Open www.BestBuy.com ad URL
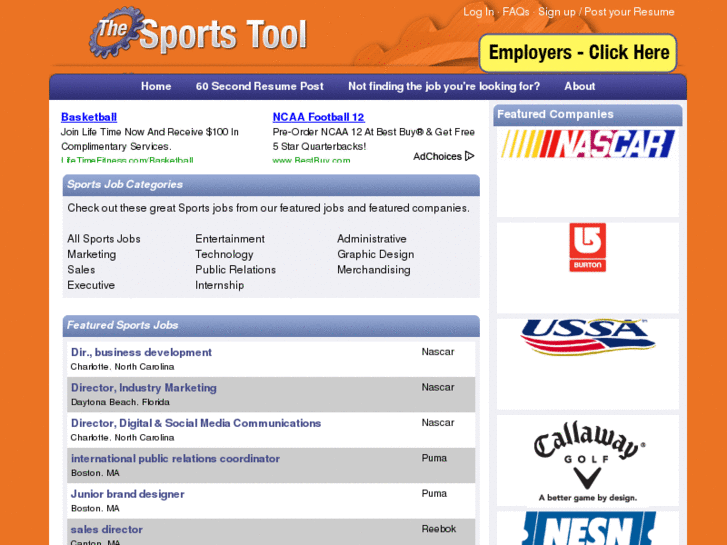727x545 pixels. (x=311, y=160)
